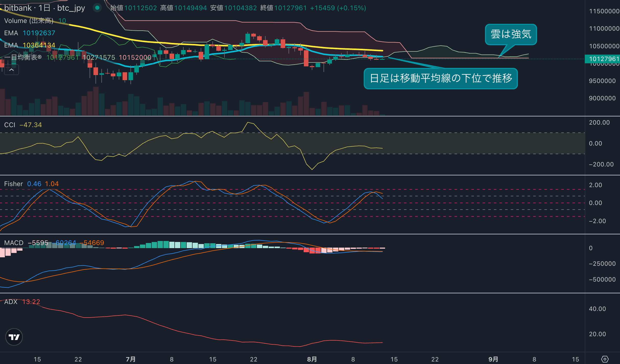Click the Ichimoku value 10271575
620x364 pixels.
pyautogui.click(x=99, y=57)
